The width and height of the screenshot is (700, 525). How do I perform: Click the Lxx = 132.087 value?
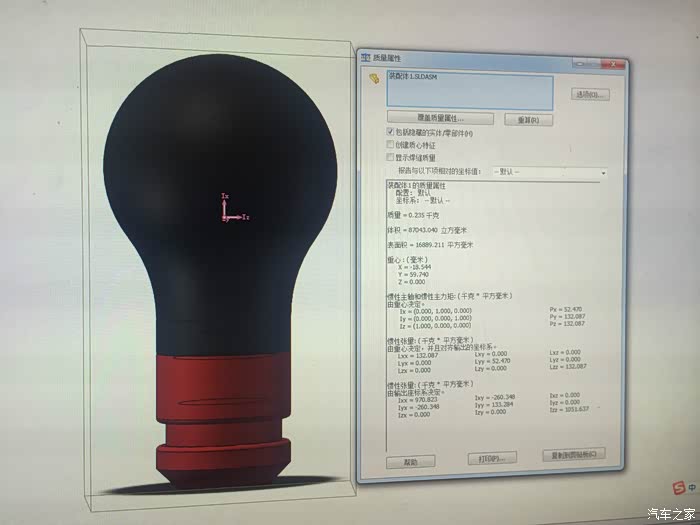418,356
